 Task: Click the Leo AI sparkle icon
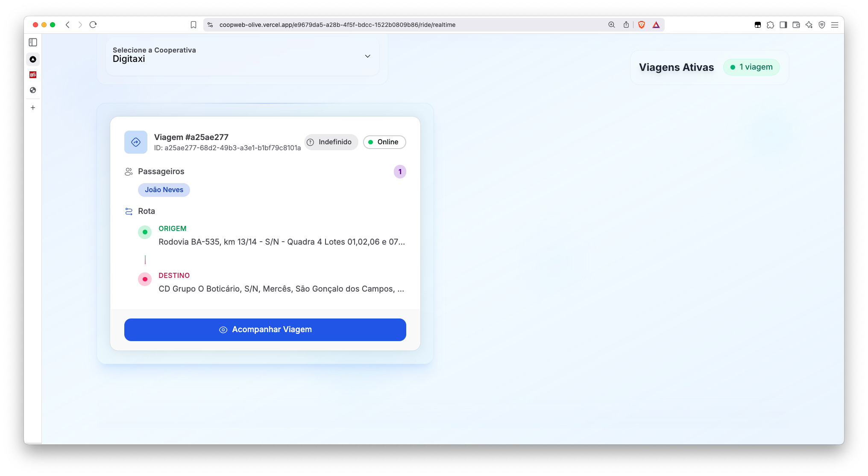tap(809, 25)
